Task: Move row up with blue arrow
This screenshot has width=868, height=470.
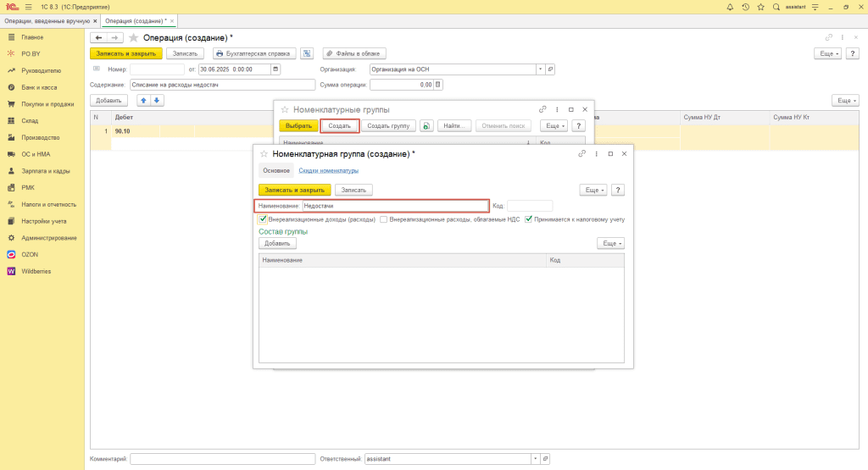Action: tap(143, 100)
